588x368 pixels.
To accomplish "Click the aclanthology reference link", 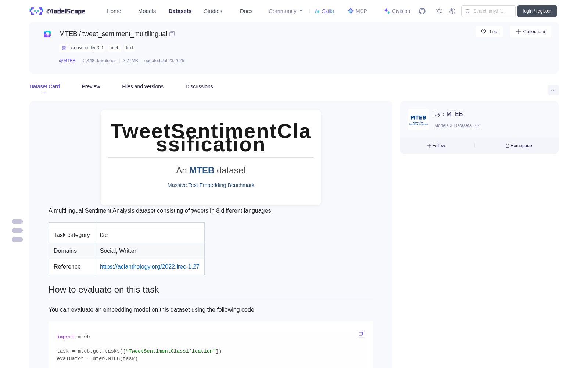I will coord(150,266).
